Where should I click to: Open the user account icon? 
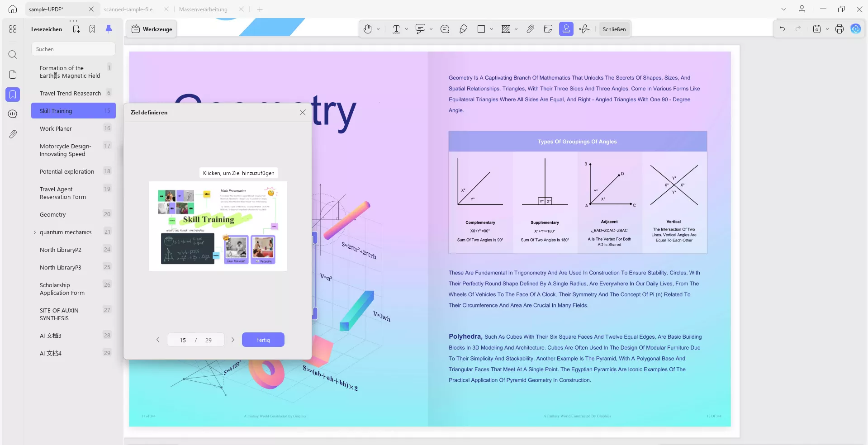[802, 9]
